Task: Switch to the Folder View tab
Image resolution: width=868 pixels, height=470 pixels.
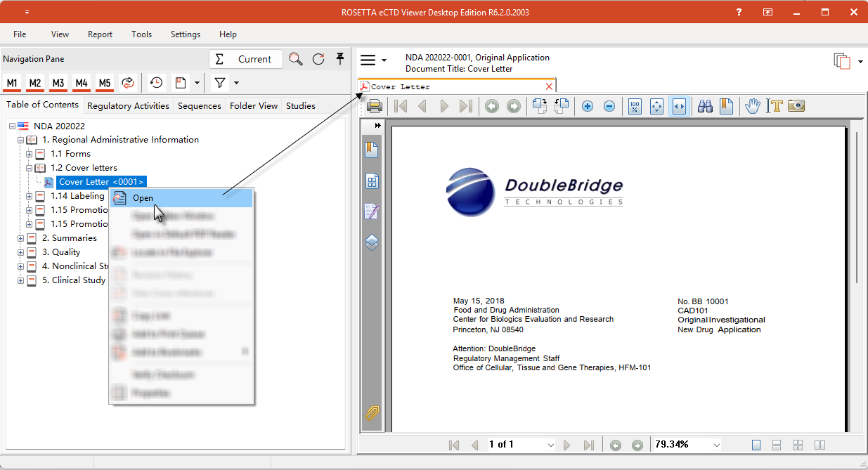Action: (254, 105)
